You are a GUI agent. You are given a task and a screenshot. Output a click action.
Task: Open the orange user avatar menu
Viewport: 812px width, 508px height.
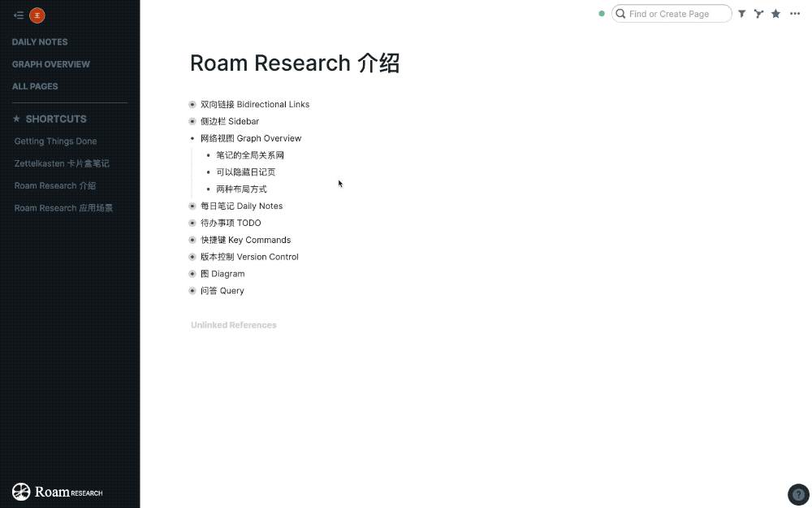pos(37,15)
